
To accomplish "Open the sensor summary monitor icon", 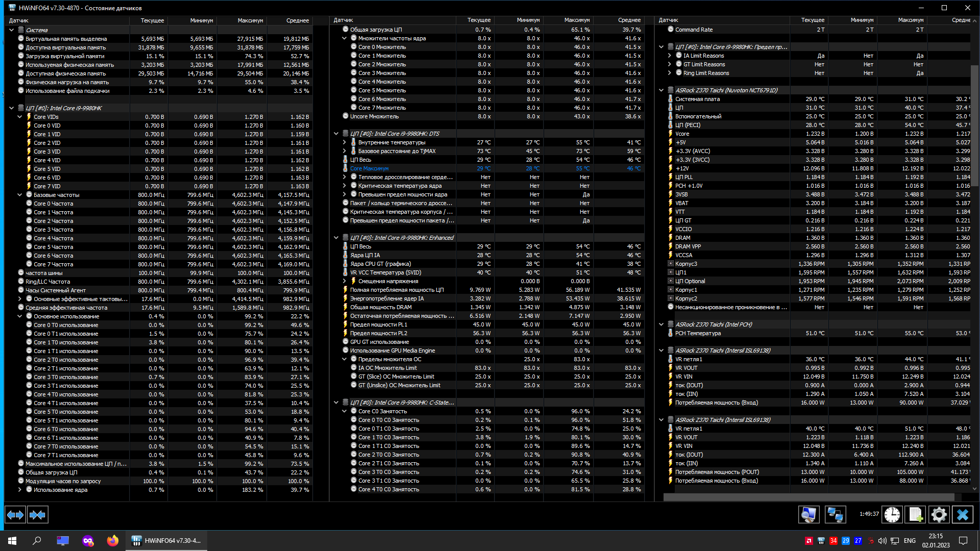I will (808, 515).
